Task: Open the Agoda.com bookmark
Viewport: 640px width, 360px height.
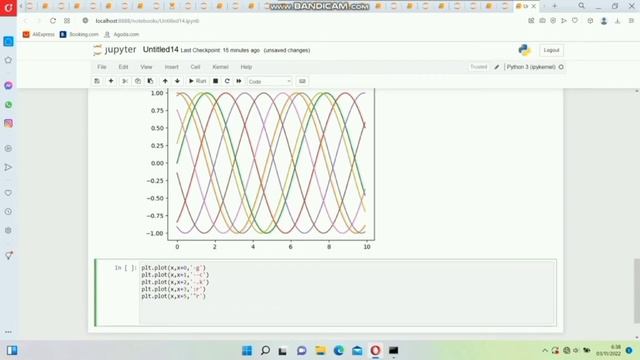Action: [122, 34]
